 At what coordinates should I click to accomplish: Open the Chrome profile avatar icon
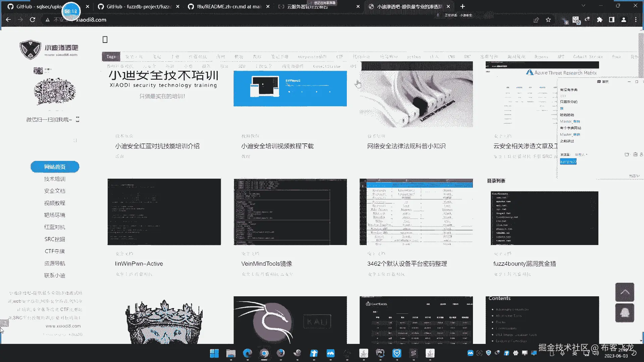point(624,20)
